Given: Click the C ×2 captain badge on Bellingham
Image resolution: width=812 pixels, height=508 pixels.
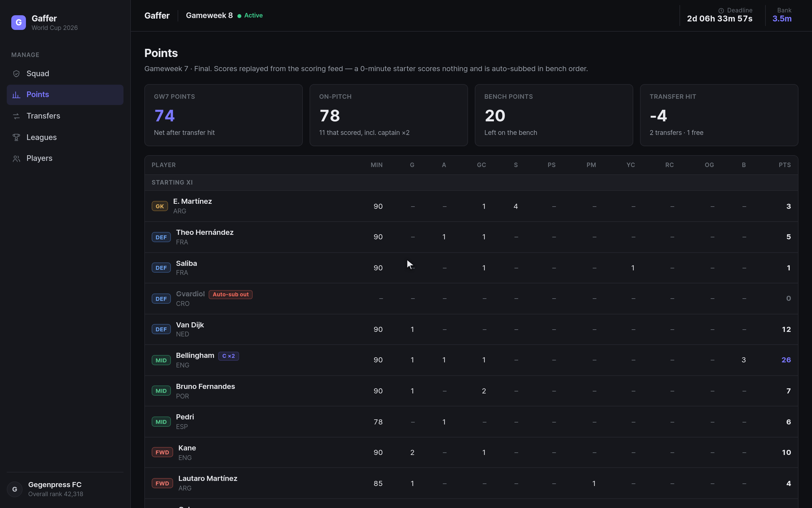Looking at the screenshot, I should click(x=228, y=356).
